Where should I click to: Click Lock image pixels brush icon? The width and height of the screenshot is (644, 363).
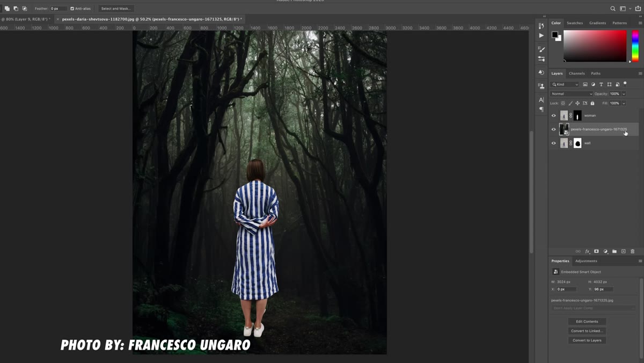click(x=570, y=103)
